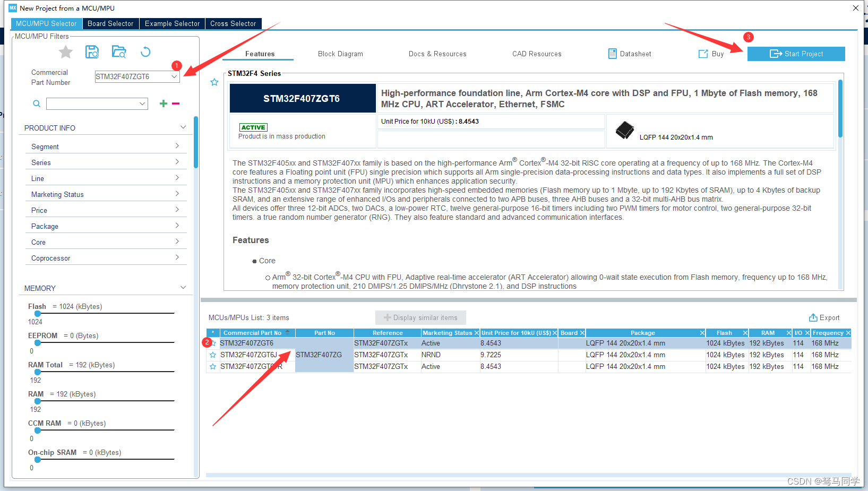Click the NRND marketing status cell
The width and height of the screenshot is (868, 491).
(x=450, y=355)
